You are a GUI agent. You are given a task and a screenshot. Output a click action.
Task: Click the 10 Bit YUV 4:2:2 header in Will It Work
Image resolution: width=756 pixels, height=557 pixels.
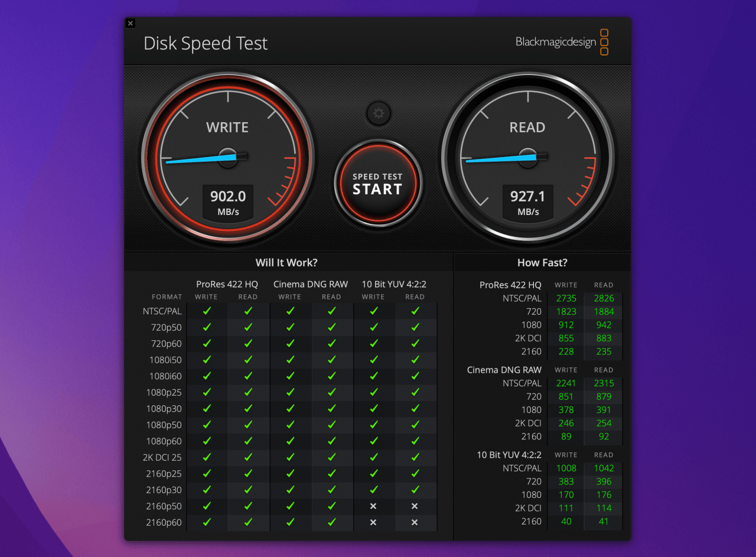click(394, 284)
